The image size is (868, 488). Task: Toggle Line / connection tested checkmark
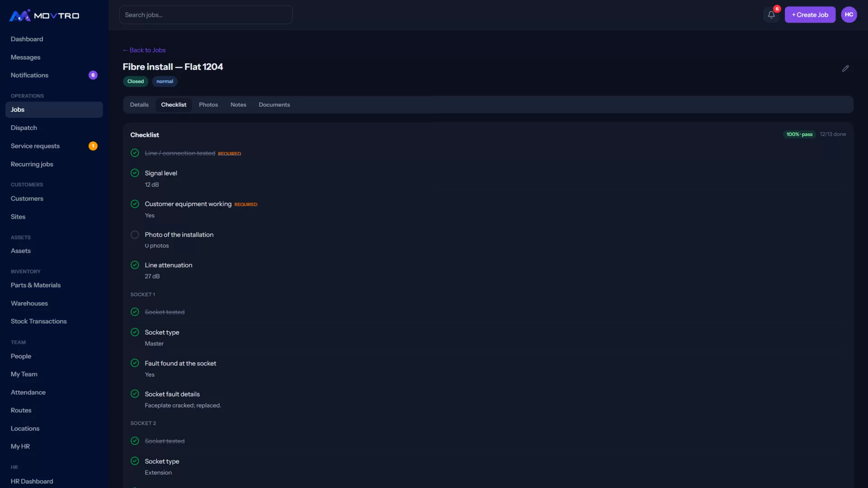[x=135, y=153]
